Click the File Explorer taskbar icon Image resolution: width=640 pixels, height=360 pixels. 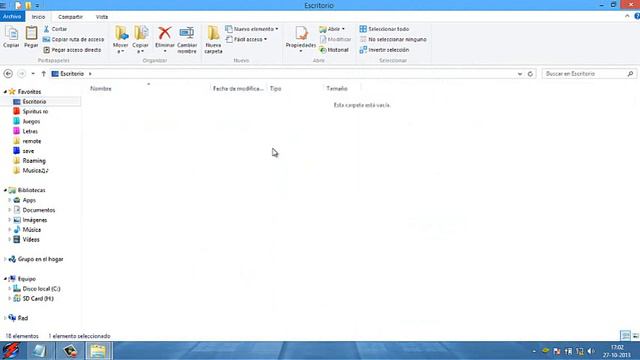(98, 351)
